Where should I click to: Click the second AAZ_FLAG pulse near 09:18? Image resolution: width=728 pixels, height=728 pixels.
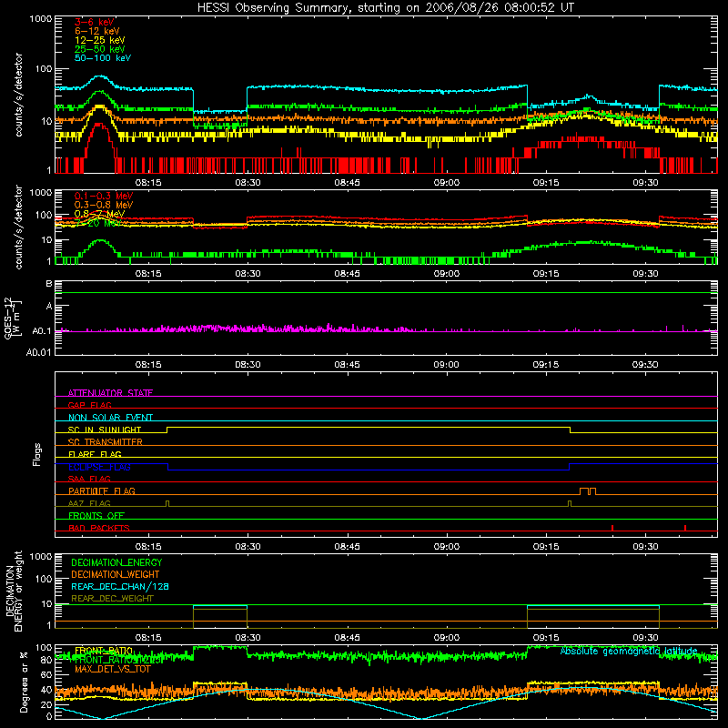pos(570,504)
